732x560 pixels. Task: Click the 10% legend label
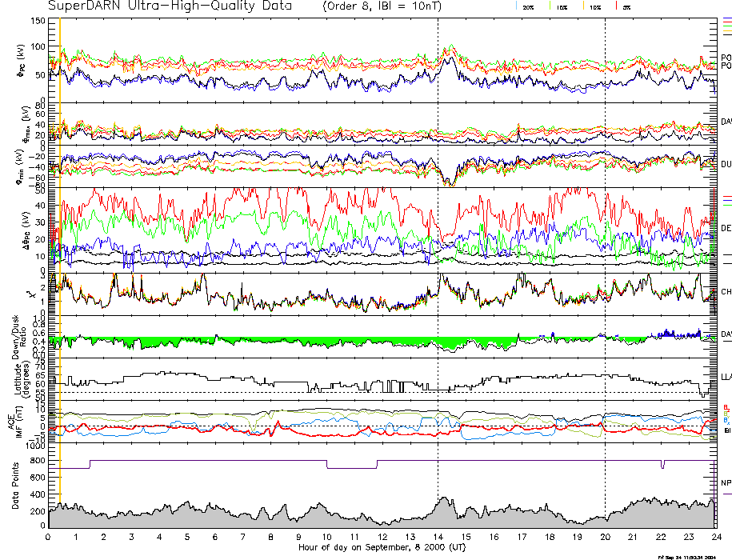point(594,6)
